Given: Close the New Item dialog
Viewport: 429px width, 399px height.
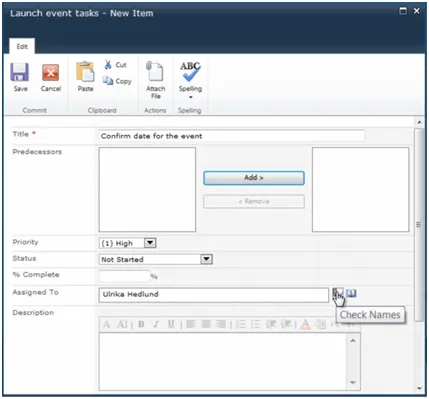Looking at the screenshot, I should click(417, 11).
